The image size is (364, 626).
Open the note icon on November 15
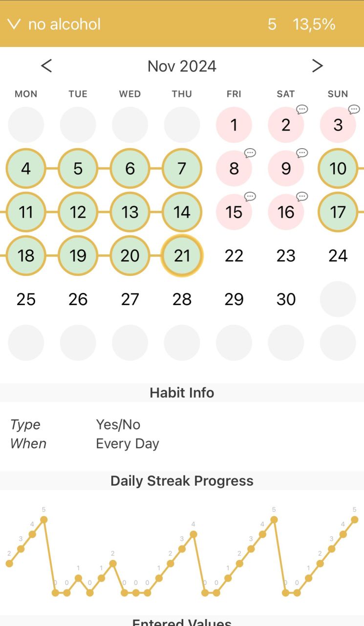tap(250, 197)
